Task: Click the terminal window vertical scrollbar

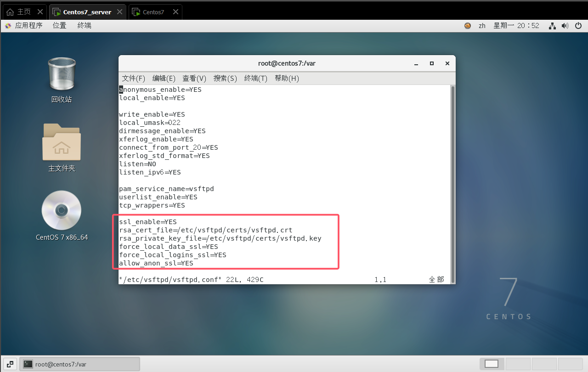Action: coord(452,184)
